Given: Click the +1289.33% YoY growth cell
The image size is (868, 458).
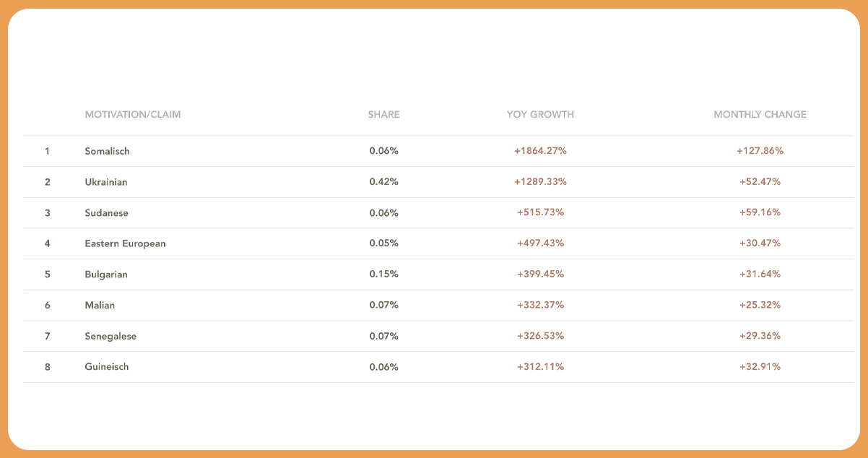Looking at the screenshot, I should coord(540,182).
